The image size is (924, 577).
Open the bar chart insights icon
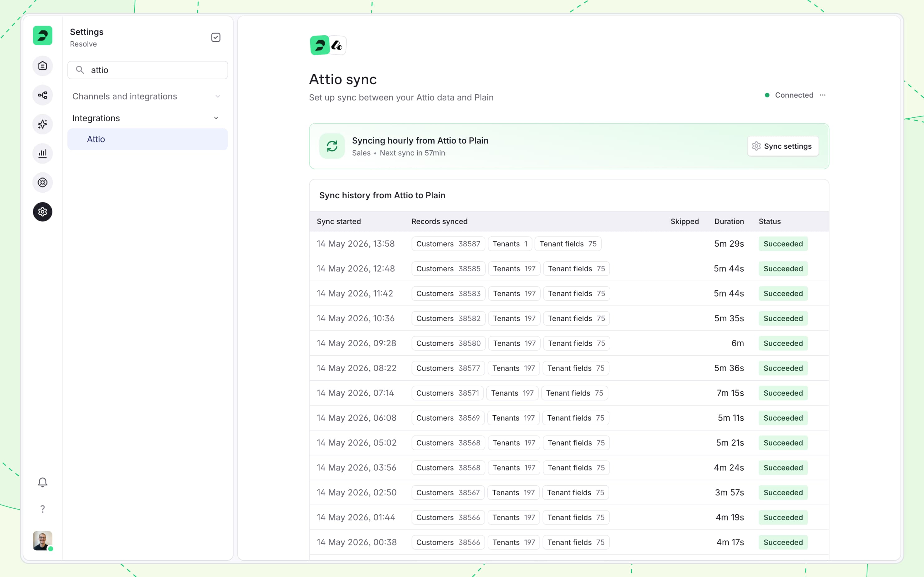(x=42, y=153)
